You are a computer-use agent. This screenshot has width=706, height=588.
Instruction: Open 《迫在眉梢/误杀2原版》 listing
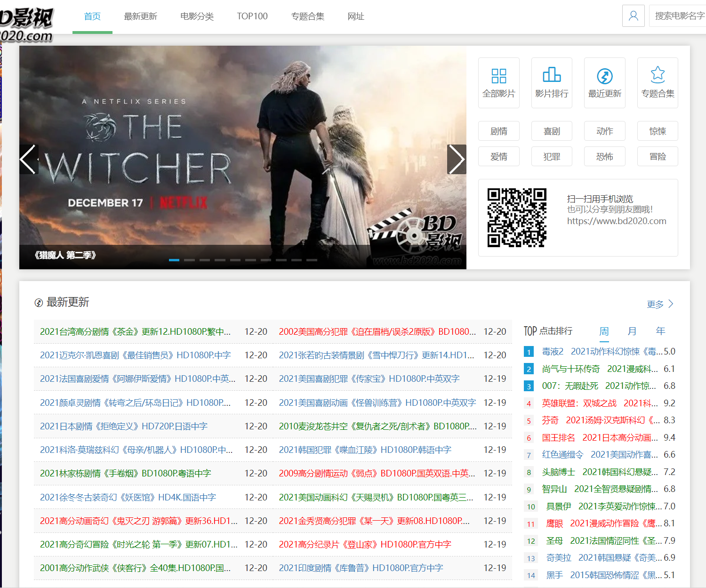coord(377,331)
